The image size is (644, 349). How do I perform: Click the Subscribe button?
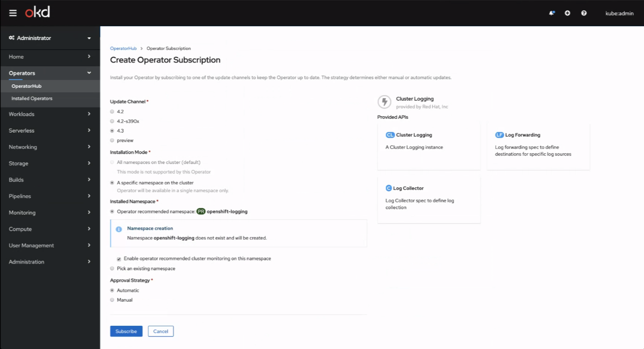coord(126,331)
